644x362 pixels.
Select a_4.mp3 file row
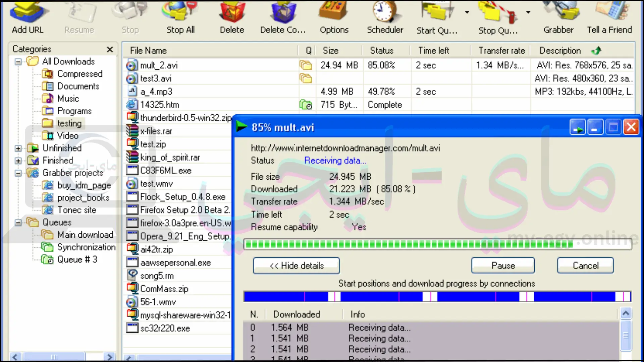(x=379, y=92)
